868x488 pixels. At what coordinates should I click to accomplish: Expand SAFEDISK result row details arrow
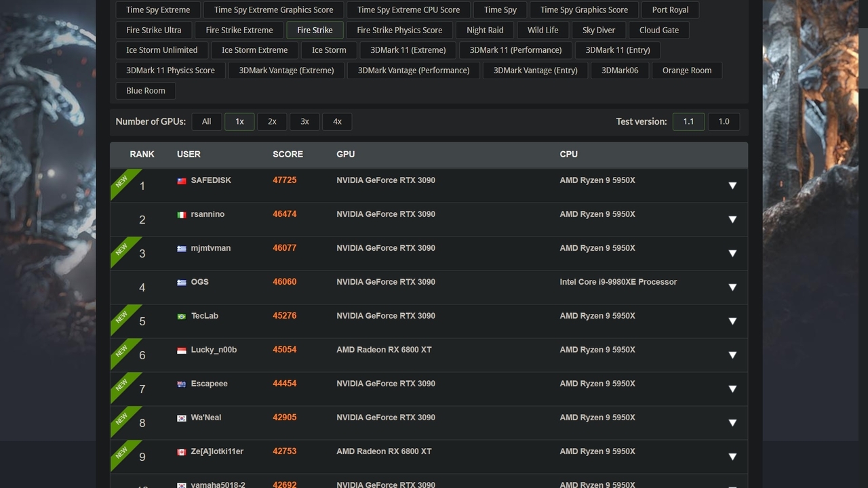(x=732, y=186)
